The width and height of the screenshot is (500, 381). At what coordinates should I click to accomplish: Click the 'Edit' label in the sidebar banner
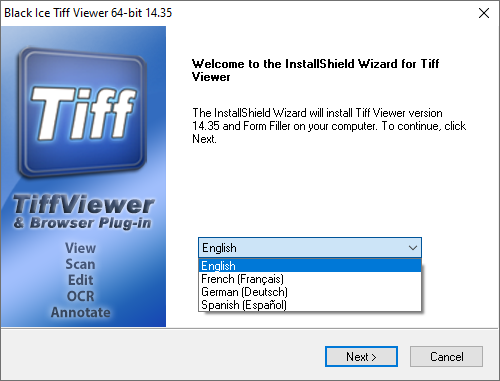coord(80,280)
